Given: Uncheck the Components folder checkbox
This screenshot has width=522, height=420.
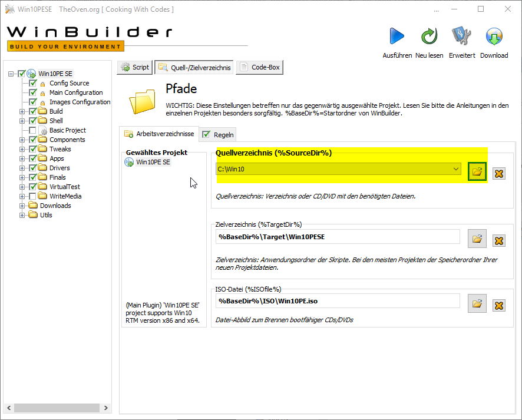Looking at the screenshot, I should click(32, 140).
